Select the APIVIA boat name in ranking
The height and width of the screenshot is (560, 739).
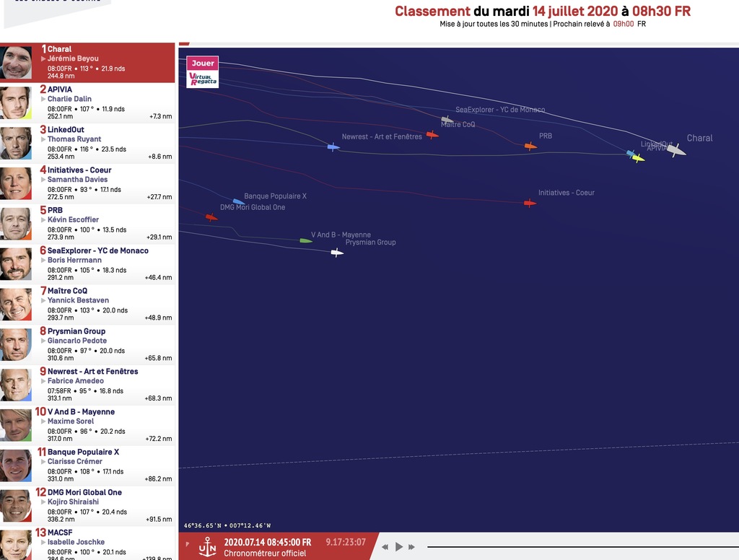pyautogui.click(x=59, y=89)
